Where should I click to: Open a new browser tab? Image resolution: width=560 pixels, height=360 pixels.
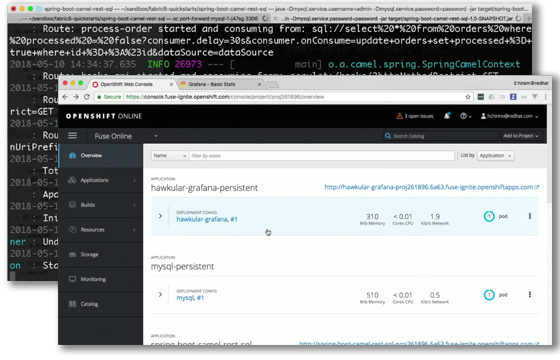pyautogui.click(x=272, y=85)
